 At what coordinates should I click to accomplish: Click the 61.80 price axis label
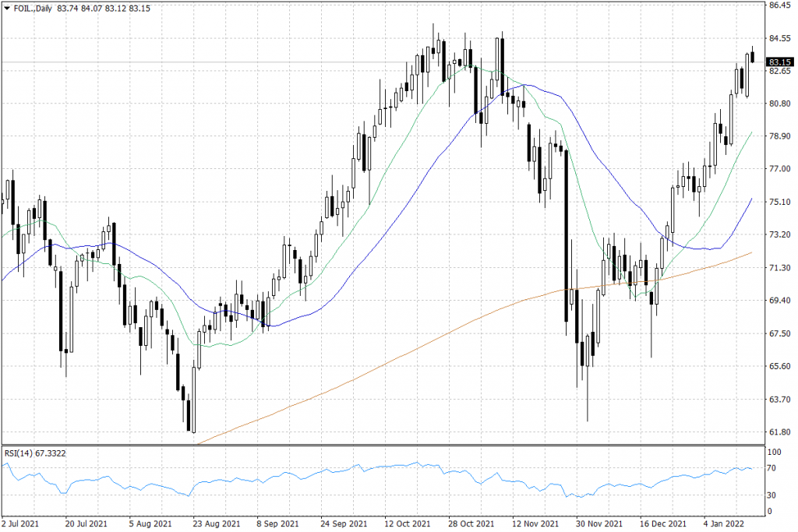[x=778, y=432]
